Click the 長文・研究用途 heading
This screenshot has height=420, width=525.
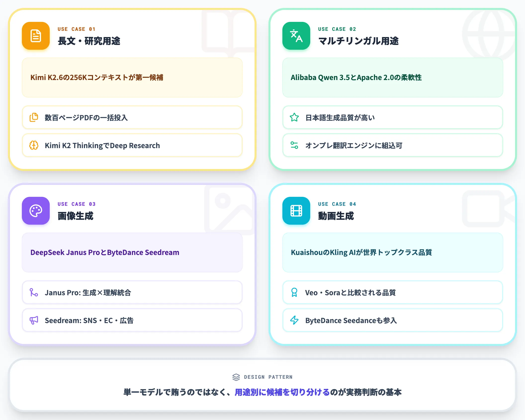pyautogui.click(x=89, y=41)
